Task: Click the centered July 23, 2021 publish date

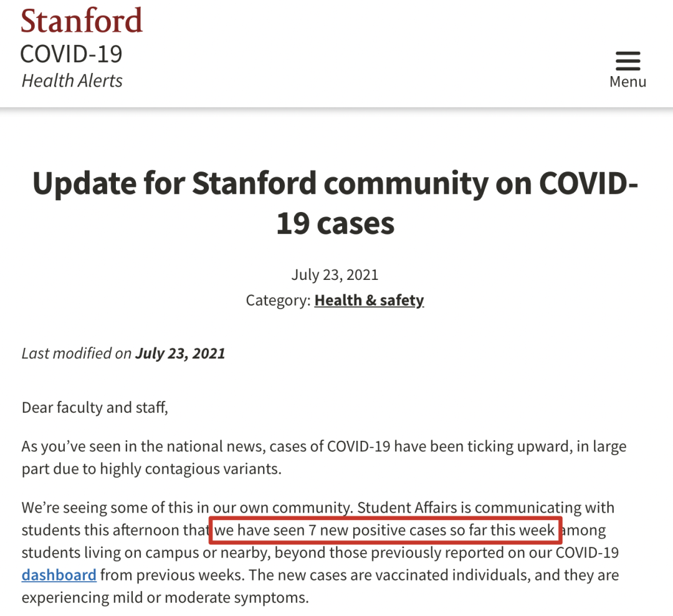Action: point(335,274)
